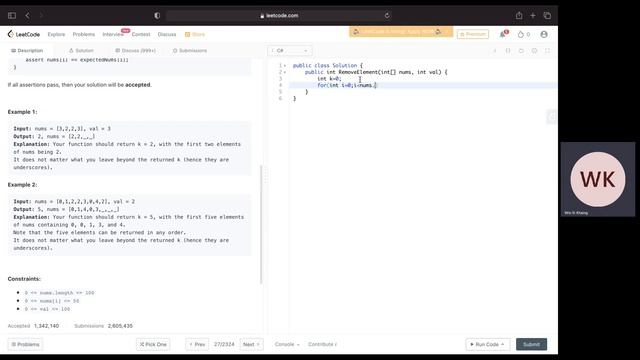Open the editor settings gear icon
The height and width of the screenshot is (360, 640).
click(534, 51)
